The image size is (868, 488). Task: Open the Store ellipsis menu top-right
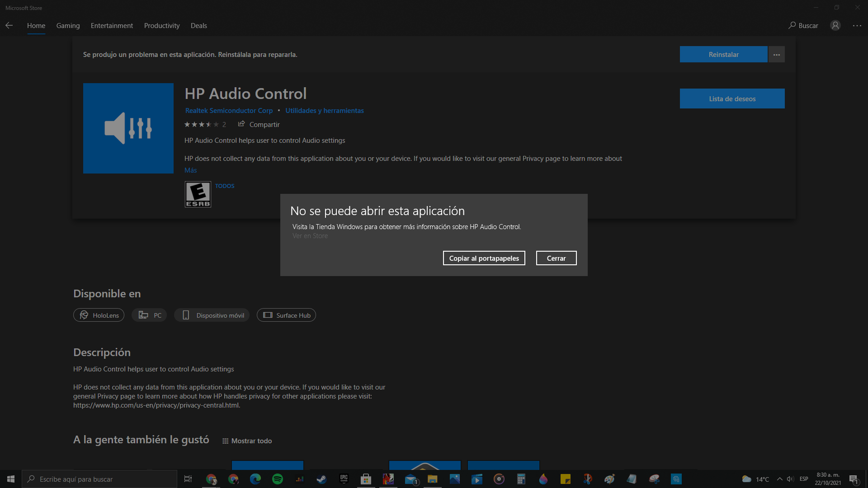[858, 26]
